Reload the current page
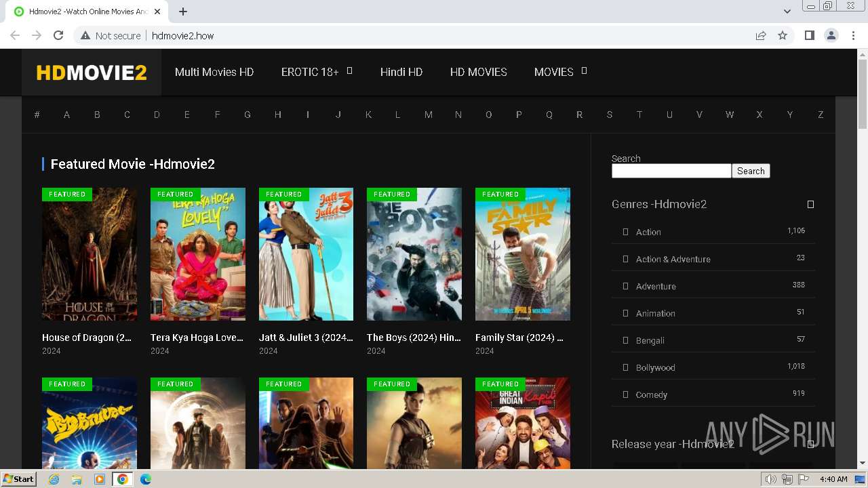 (x=58, y=35)
